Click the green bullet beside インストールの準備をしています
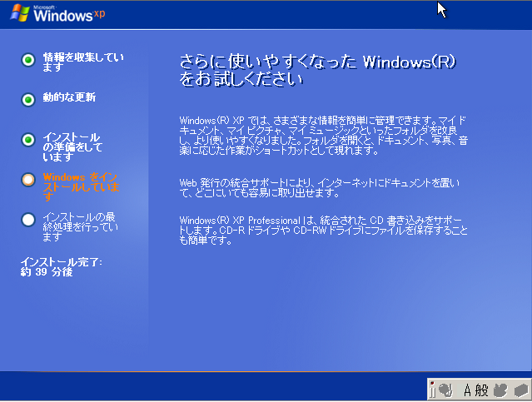 tap(28, 140)
